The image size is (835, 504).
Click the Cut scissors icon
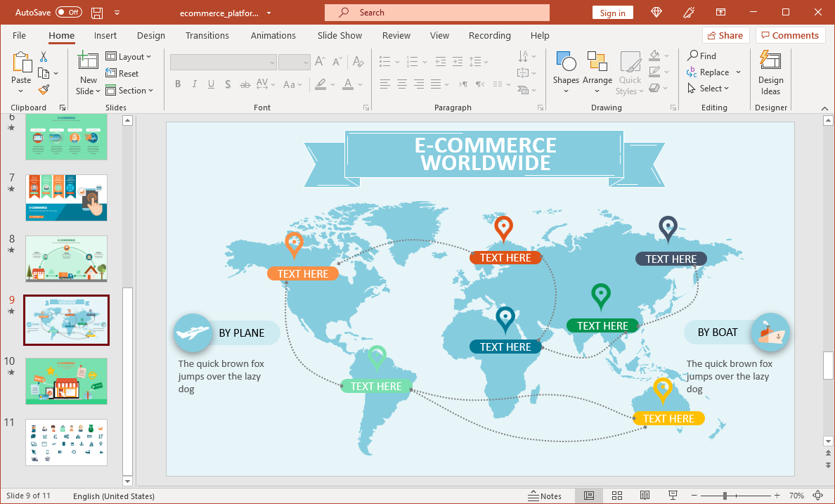coord(44,57)
